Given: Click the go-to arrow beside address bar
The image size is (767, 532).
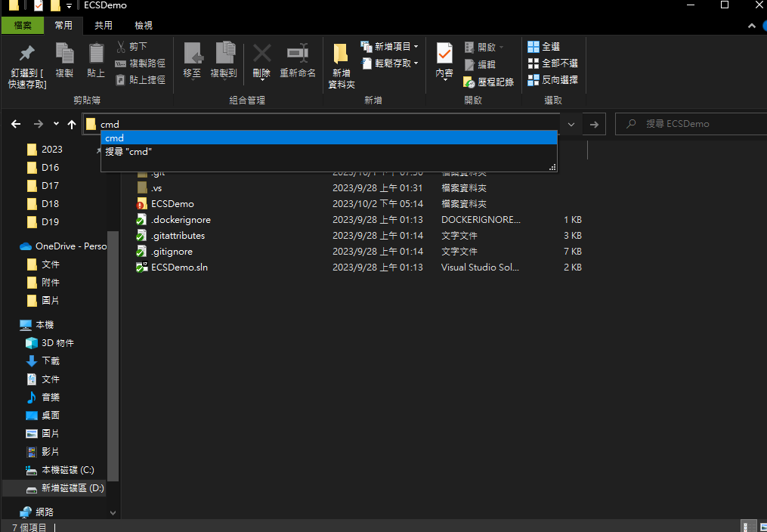Looking at the screenshot, I should [594, 124].
